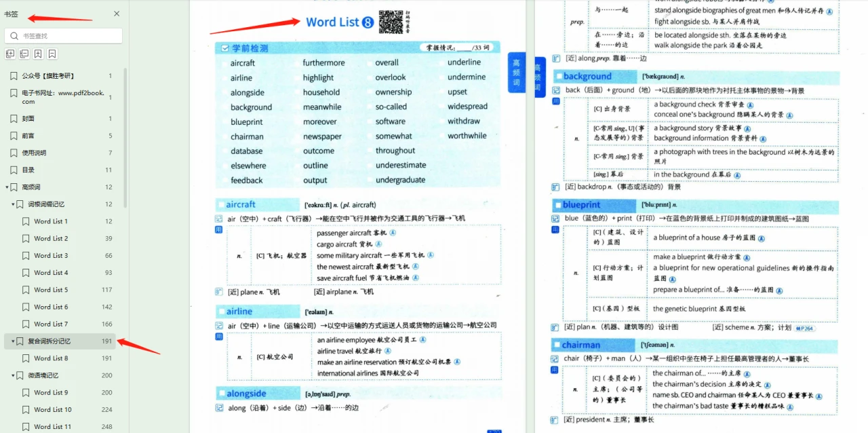Click the blueprint entry heading on right page

coord(581,204)
